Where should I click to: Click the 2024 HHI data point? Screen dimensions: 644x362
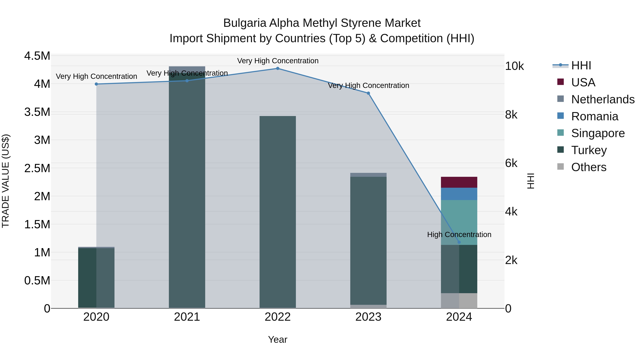tap(459, 242)
